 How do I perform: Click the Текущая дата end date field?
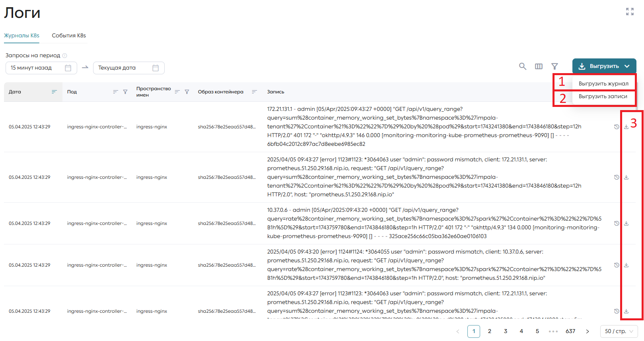click(x=129, y=68)
